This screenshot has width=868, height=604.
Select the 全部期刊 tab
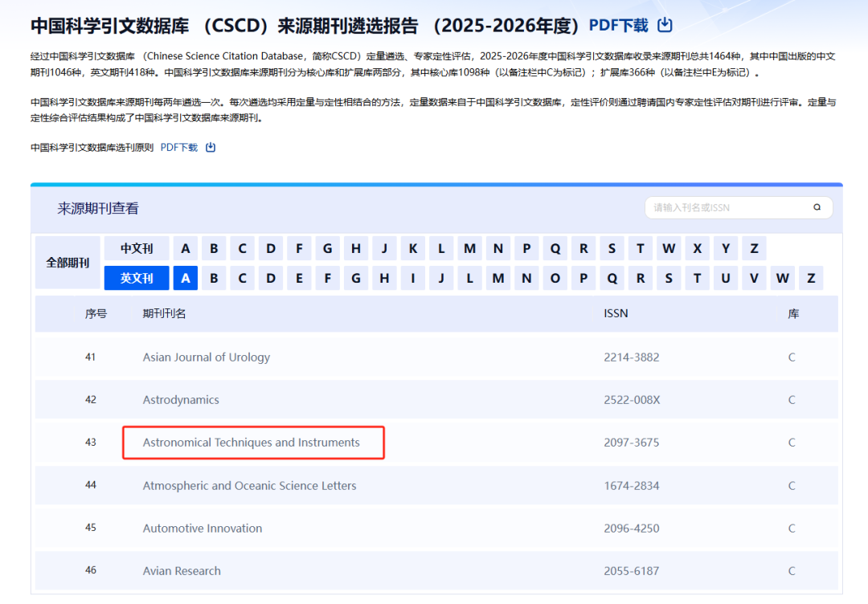click(68, 263)
